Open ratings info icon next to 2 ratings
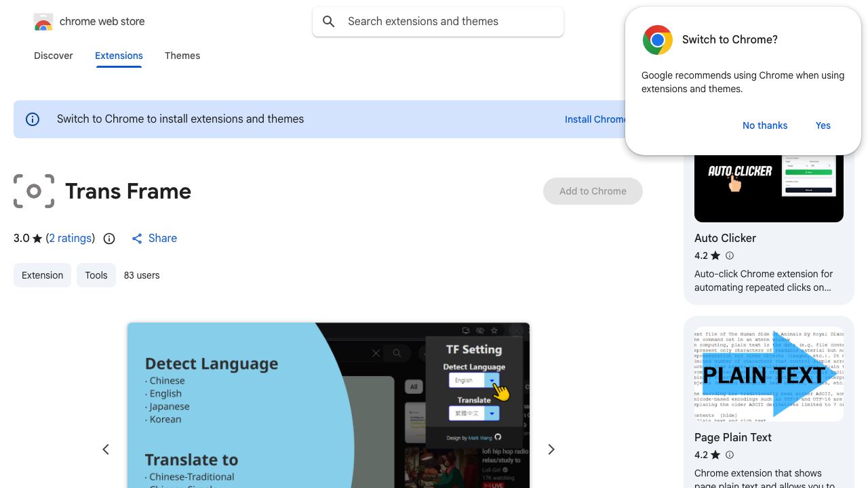 (x=109, y=239)
